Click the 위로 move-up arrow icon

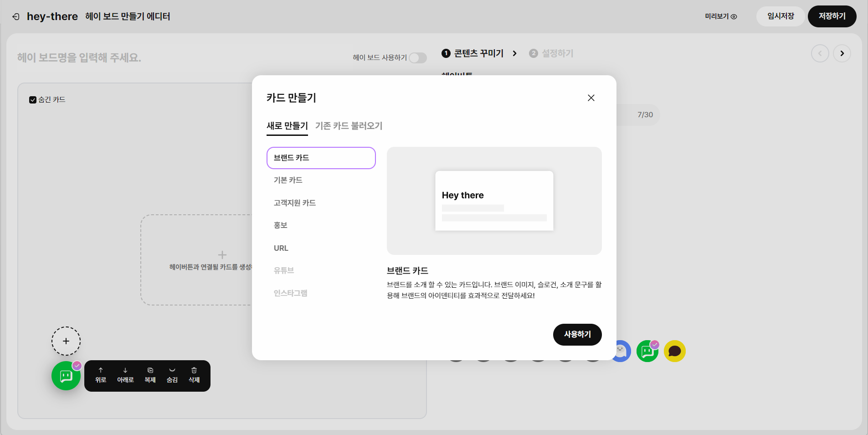pos(101,370)
